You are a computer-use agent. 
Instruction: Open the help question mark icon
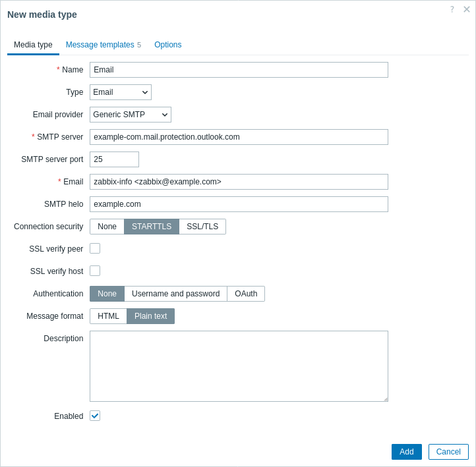452,9
